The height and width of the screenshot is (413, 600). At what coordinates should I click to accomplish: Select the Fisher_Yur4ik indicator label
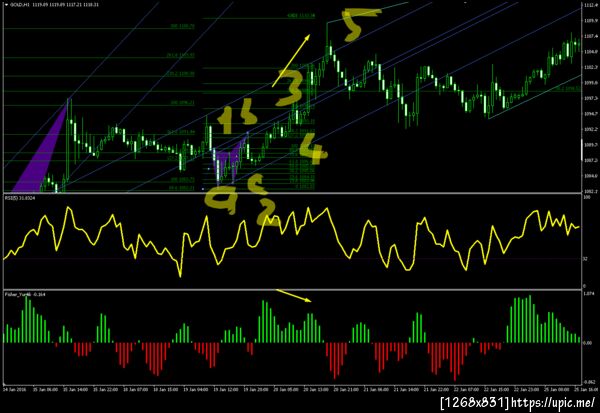click(18, 294)
